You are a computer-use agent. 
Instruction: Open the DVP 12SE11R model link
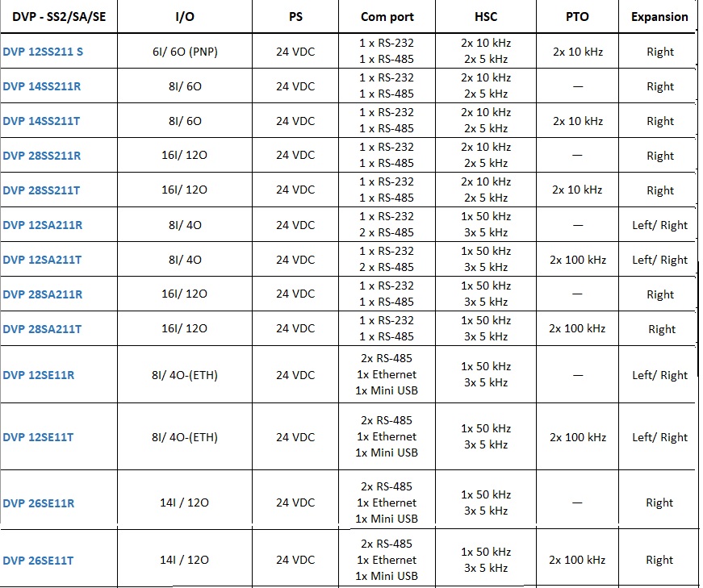[x=39, y=375]
